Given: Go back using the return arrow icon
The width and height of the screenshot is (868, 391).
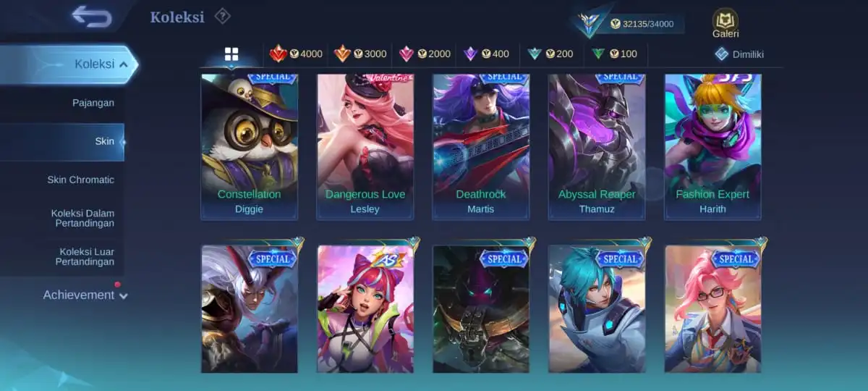Looking at the screenshot, I should 93,17.
